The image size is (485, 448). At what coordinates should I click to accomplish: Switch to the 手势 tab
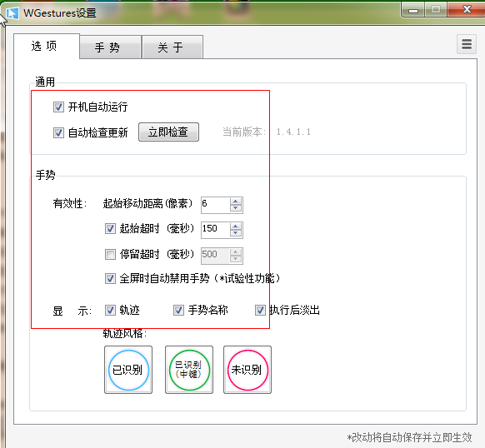tap(110, 47)
